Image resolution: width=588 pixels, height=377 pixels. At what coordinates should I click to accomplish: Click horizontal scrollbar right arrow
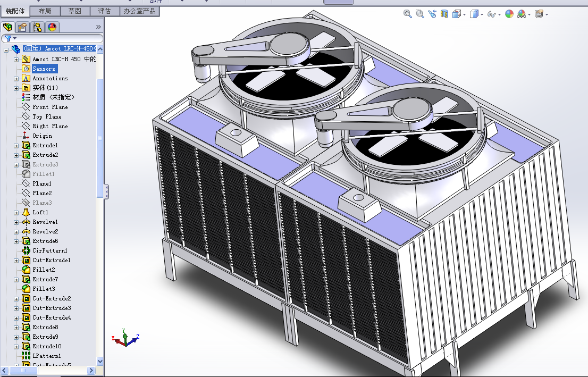(x=91, y=371)
